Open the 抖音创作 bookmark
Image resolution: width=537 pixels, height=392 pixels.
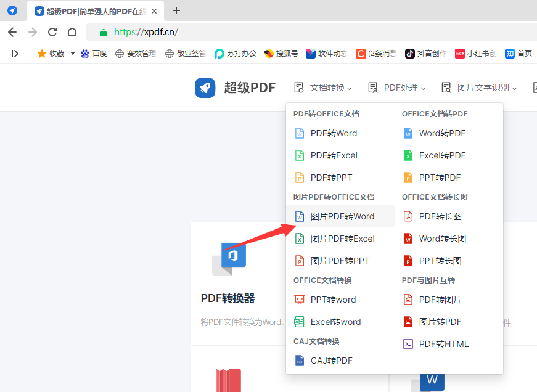pyautogui.click(x=425, y=54)
